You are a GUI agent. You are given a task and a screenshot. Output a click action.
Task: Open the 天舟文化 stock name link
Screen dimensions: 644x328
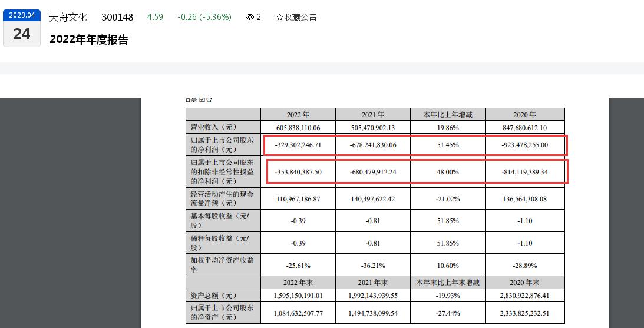(x=68, y=17)
